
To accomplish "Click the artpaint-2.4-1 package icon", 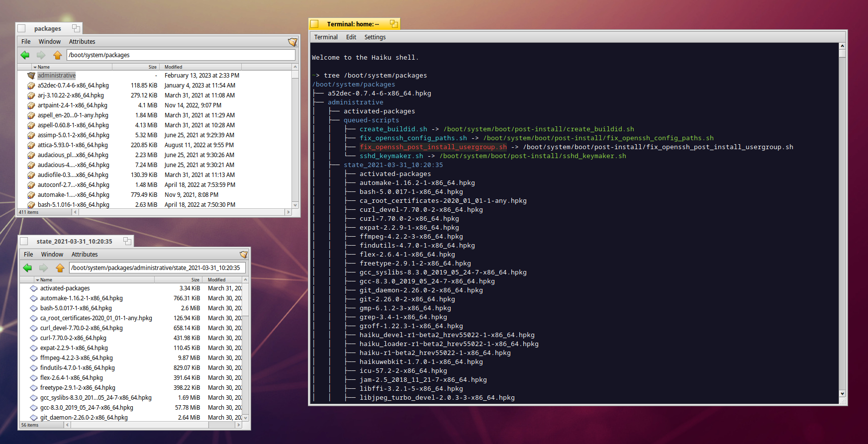I will pos(31,105).
